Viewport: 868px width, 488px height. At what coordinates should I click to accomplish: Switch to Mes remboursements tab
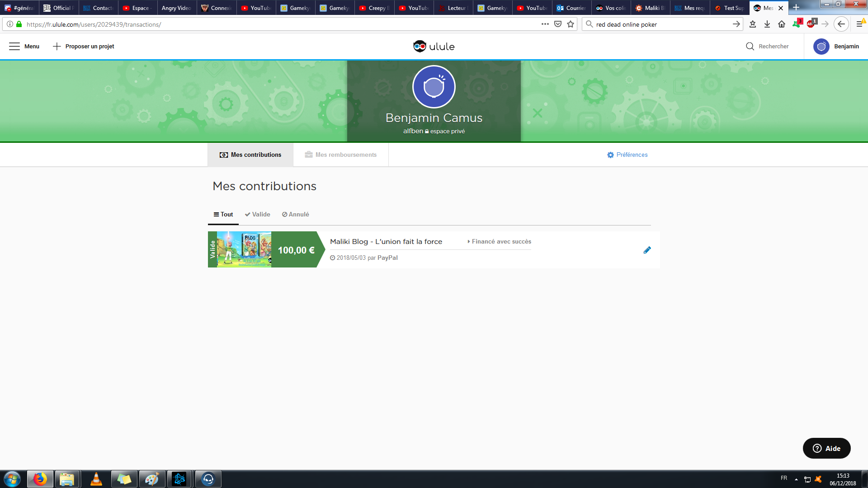pos(340,155)
